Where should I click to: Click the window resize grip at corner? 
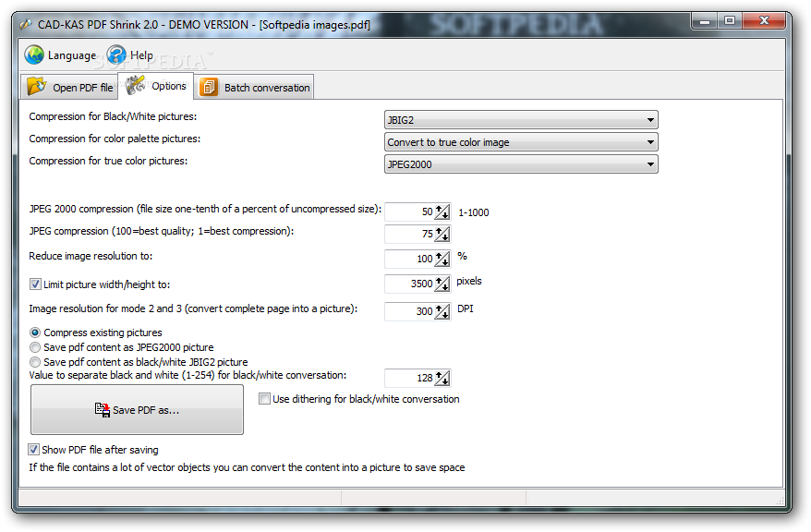780,501
